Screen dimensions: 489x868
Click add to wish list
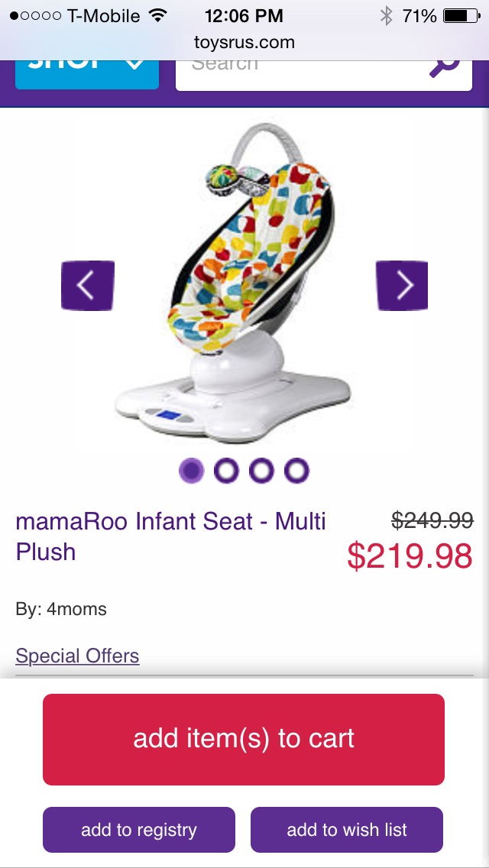point(347,830)
